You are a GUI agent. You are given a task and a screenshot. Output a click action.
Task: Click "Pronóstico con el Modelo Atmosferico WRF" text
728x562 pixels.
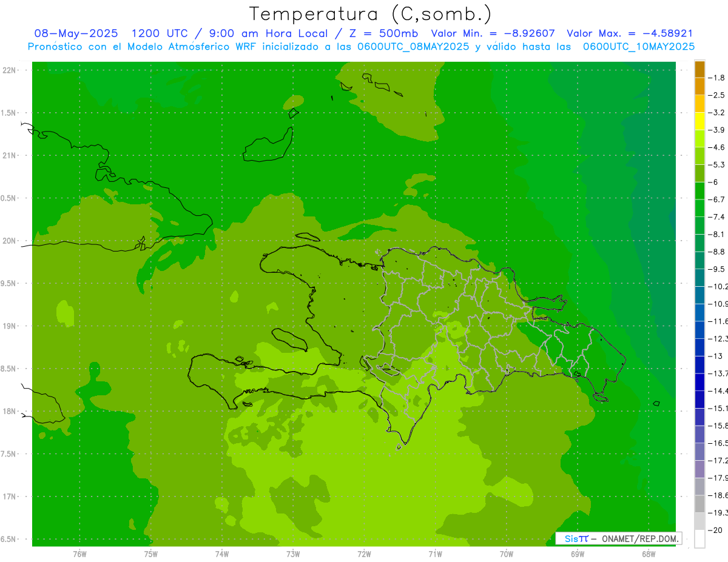(x=143, y=47)
